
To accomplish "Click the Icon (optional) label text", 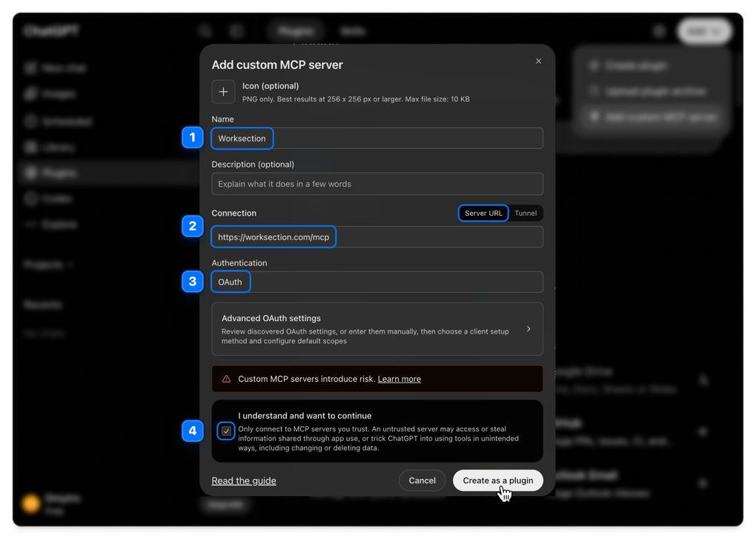I will (271, 86).
